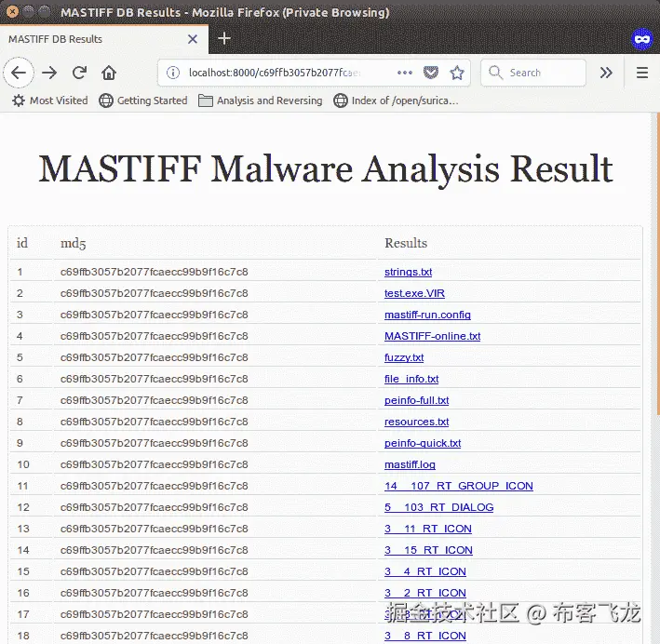Open the mastiff-run.config link
Screen dimensions: 660x644
(x=427, y=315)
